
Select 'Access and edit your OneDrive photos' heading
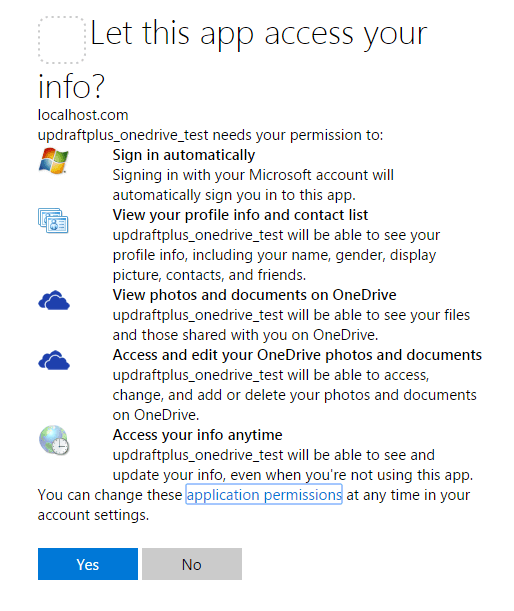pyautogui.click(x=297, y=355)
